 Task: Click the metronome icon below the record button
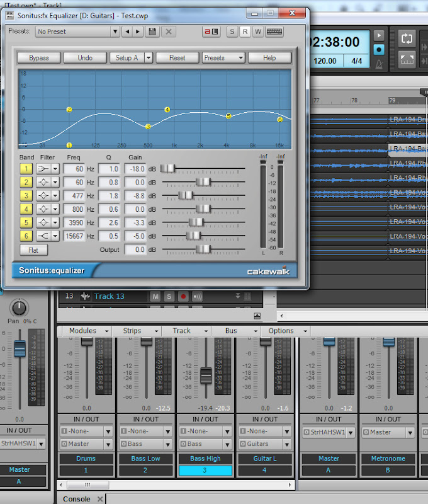pos(379,62)
